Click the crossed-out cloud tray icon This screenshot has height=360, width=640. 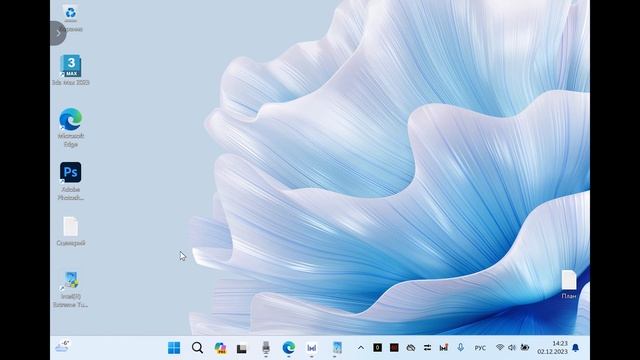411,348
